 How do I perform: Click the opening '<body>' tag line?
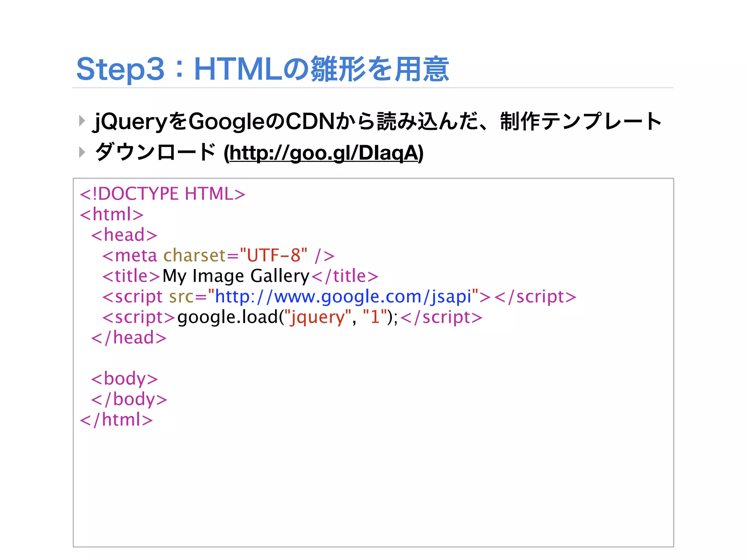pyautogui.click(x=124, y=379)
